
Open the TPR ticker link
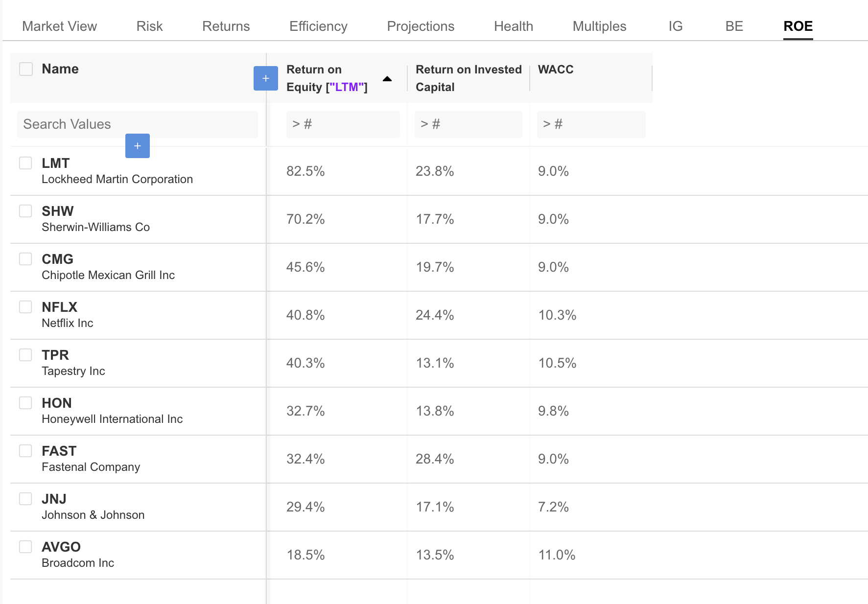tap(55, 355)
